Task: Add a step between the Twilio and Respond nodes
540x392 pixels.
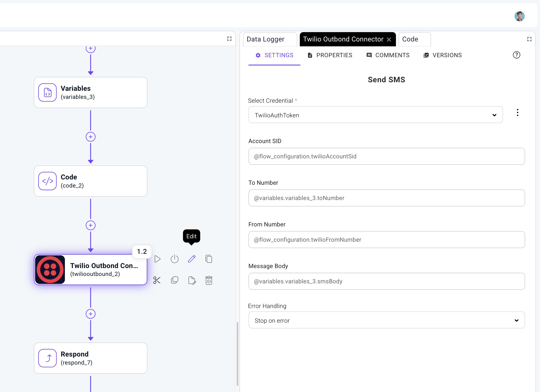Action: (90, 314)
